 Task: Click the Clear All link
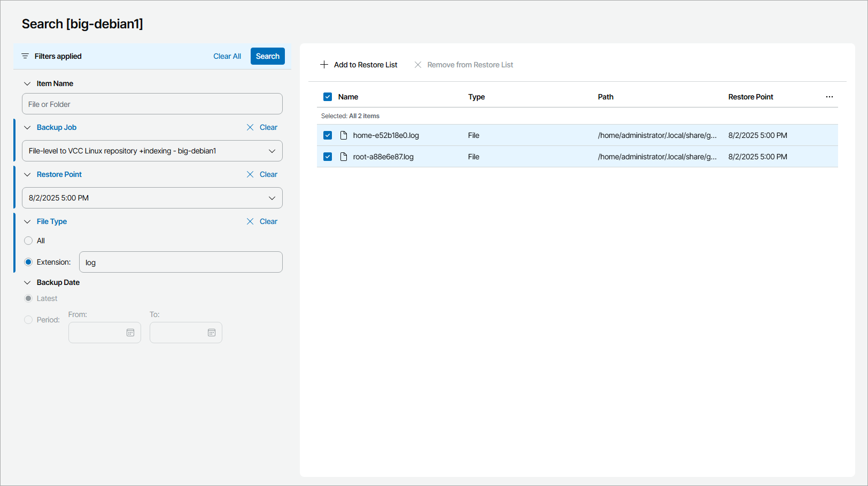[x=227, y=56]
